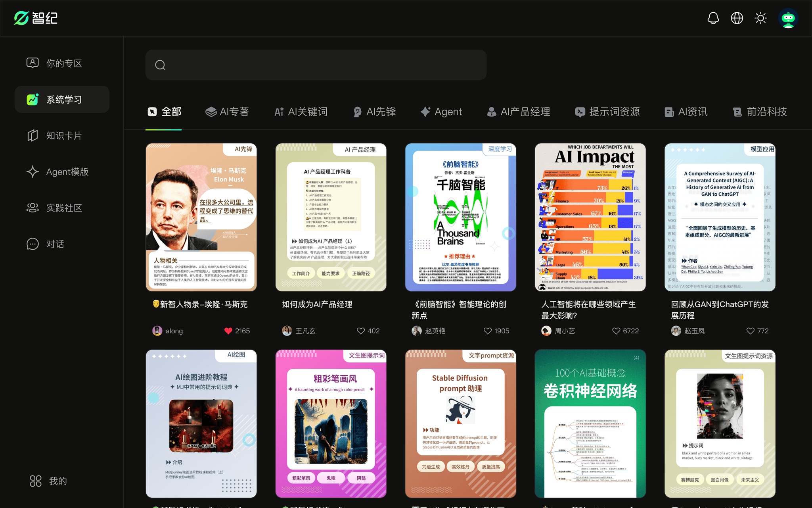Toggle the sun light-mode icon
Image resolution: width=812 pixels, height=508 pixels.
(x=760, y=18)
